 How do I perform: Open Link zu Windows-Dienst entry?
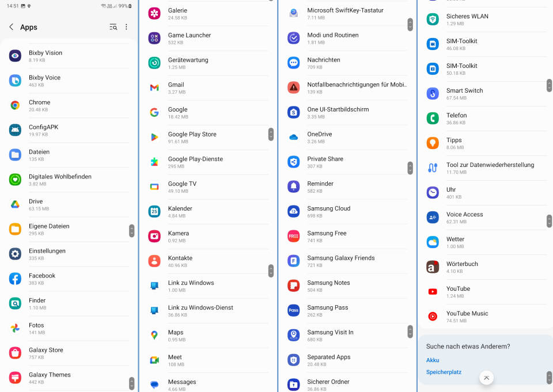point(208,311)
